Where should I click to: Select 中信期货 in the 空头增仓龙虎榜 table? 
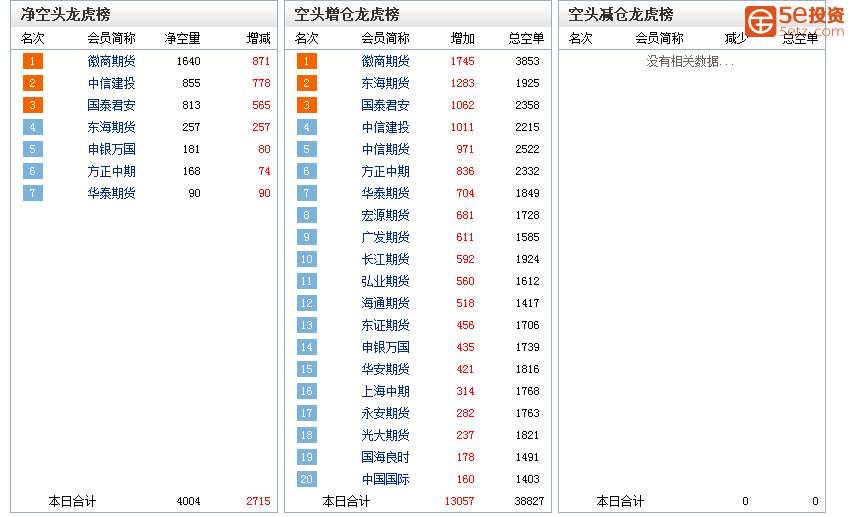click(x=385, y=149)
